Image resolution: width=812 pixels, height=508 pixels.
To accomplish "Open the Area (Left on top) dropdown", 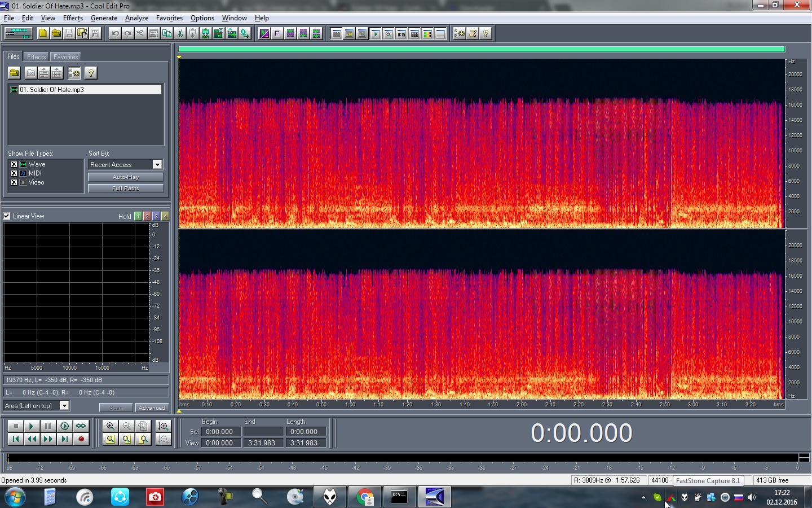I will point(64,405).
